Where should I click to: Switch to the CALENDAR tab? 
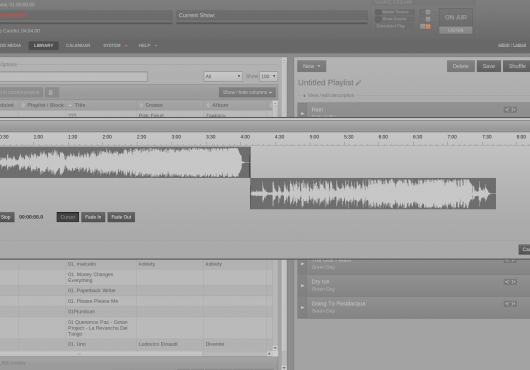pos(78,45)
